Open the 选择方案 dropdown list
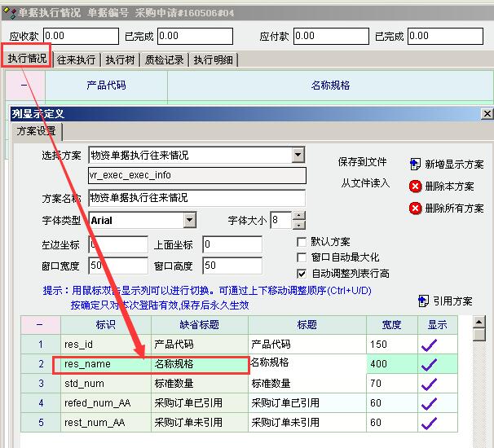The width and height of the screenshot is (494, 448). tap(298, 155)
